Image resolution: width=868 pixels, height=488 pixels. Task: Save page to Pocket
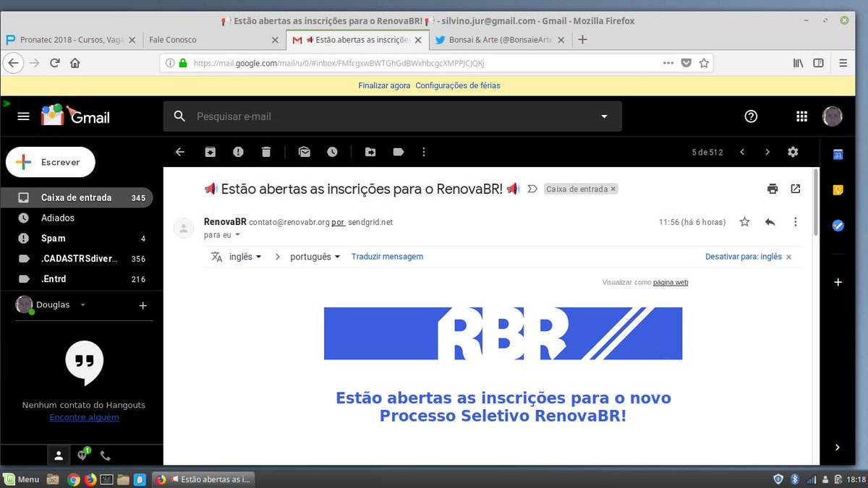(686, 63)
